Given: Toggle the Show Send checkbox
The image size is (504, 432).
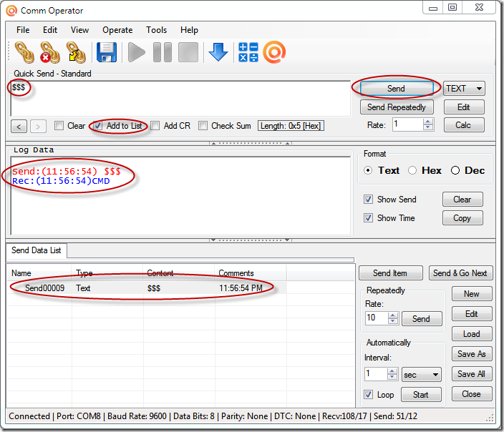Looking at the screenshot, I should point(369,199).
